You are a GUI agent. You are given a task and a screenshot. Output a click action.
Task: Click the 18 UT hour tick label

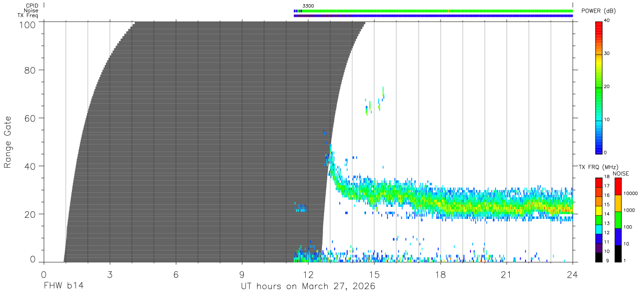[440, 274]
